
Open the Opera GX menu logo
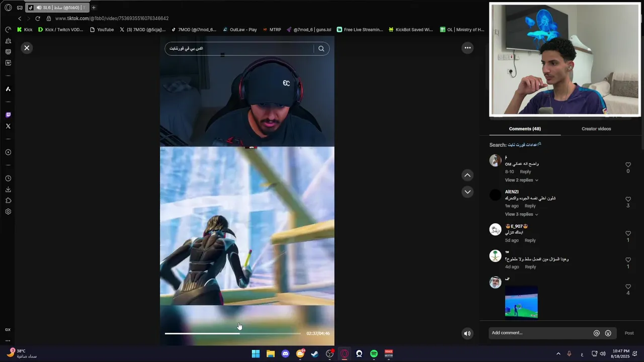8,8
